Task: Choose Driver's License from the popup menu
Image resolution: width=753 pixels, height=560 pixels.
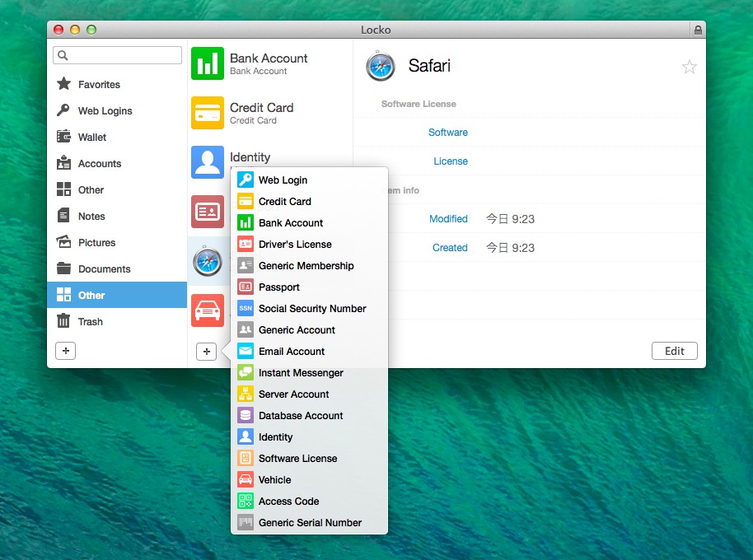Action: coord(309,245)
